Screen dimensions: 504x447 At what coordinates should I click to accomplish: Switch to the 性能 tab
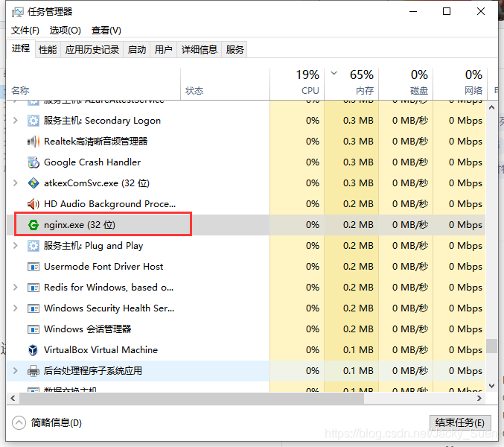point(48,50)
